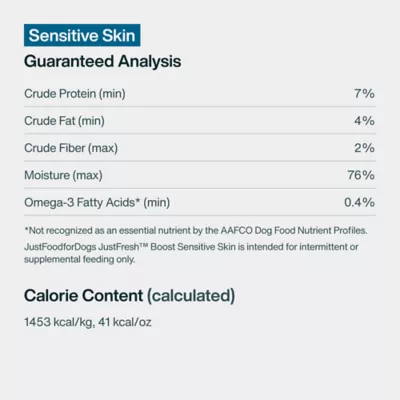Click the 1453 kcal/kg calorie value
Screen dimensions: 400x400
58,322
